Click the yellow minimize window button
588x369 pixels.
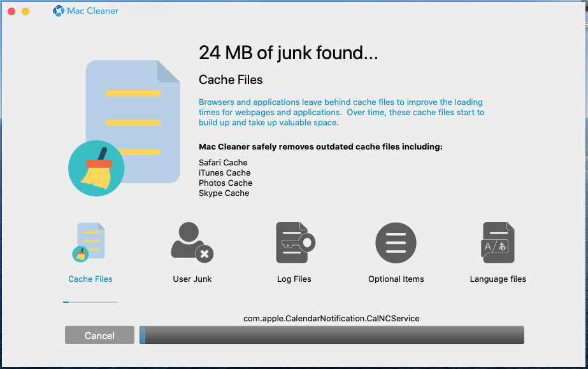coord(25,11)
